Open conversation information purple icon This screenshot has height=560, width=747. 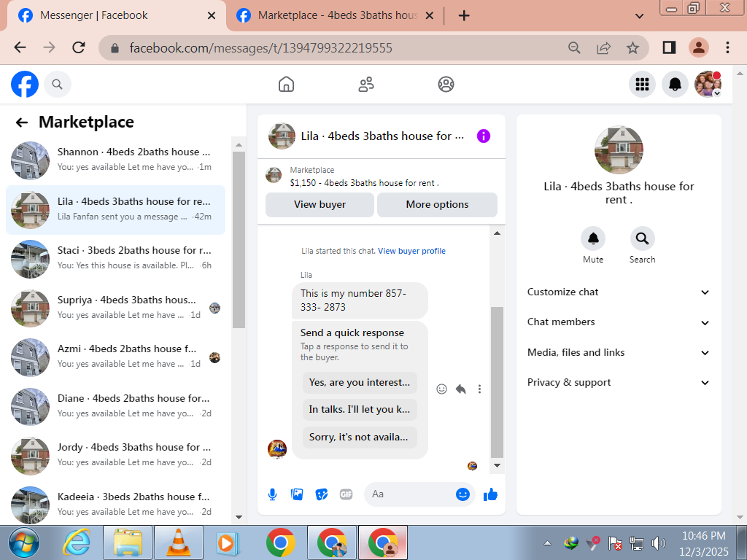pyautogui.click(x=484, y=136)
